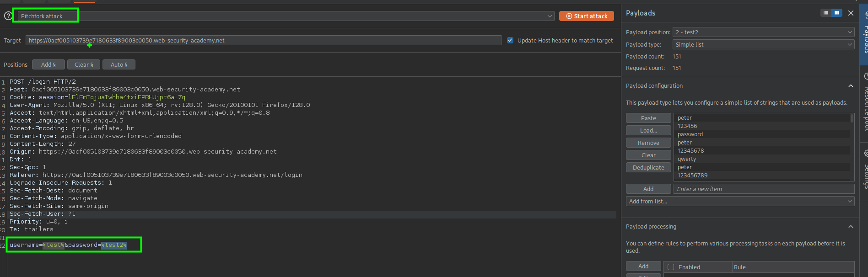This screenshot has height=277, width=868.
Task: Close the Payloads panel with X icon
Action: (851, 13)
